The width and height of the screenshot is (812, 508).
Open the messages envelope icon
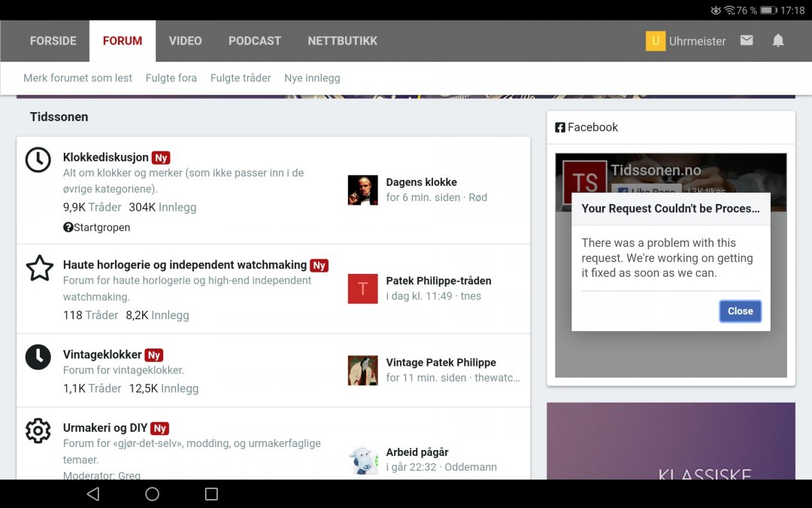click(x=747, y=41)
